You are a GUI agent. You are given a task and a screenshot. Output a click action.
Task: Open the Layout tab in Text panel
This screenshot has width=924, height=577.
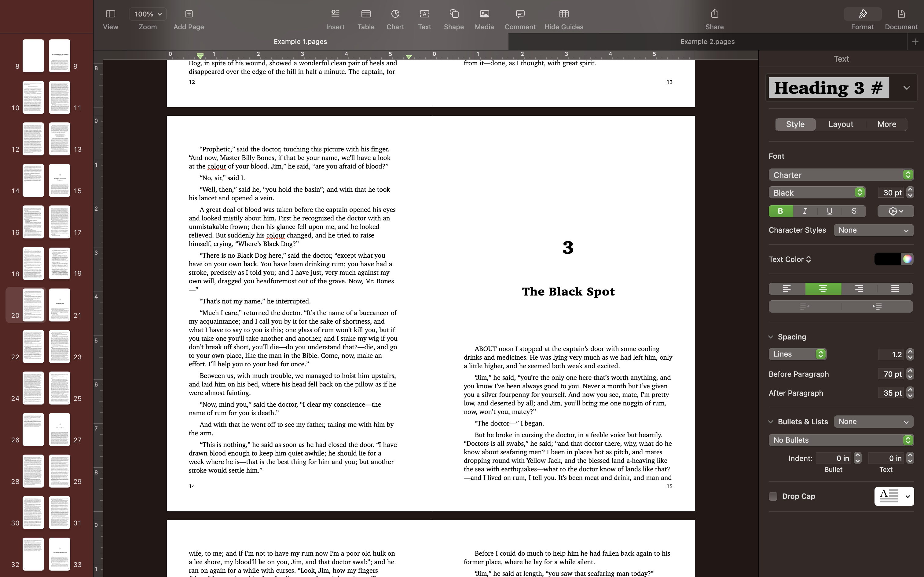coord(840,124)
